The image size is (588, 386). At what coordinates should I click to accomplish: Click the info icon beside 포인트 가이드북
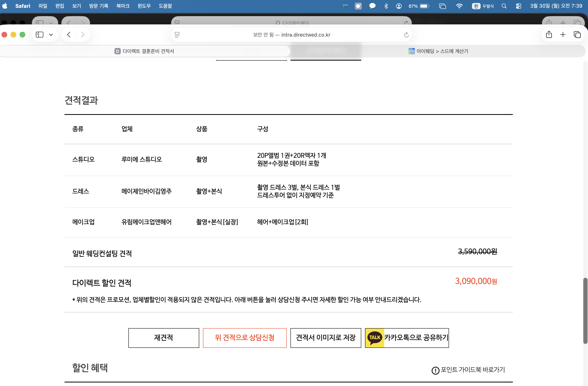click(435, 370)
